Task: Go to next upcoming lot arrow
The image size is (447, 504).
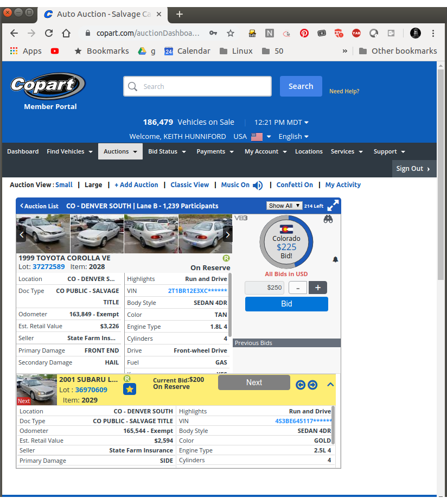Action: coord(312,385)
